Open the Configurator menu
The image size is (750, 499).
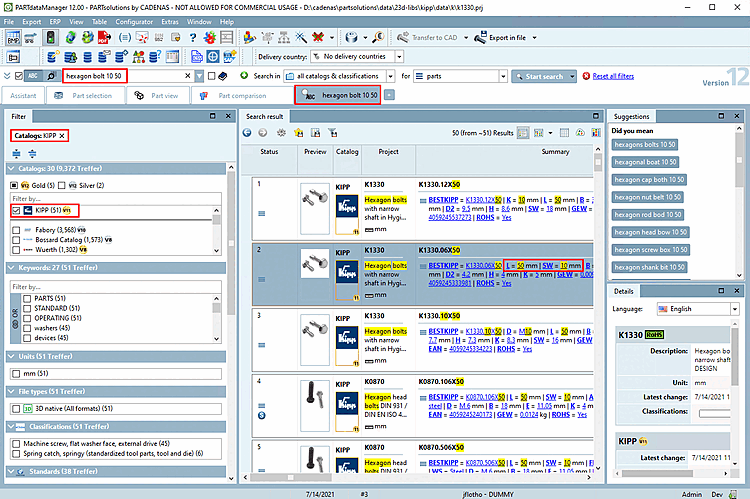[134, 22]
